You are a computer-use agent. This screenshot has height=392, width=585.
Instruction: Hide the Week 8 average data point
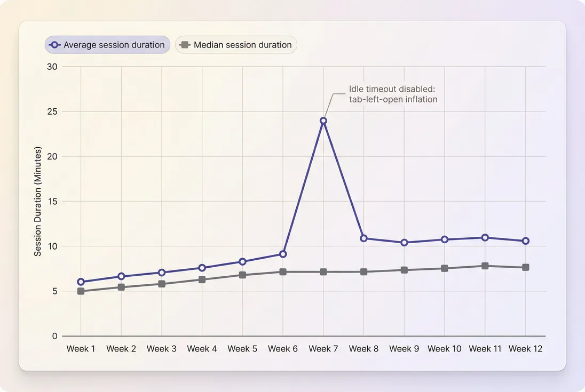coord(363,237)
